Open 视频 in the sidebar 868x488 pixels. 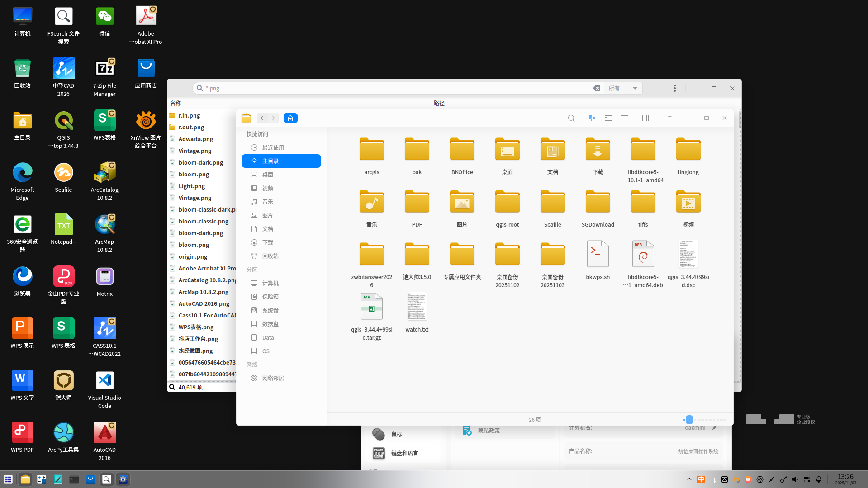(281, 188)
